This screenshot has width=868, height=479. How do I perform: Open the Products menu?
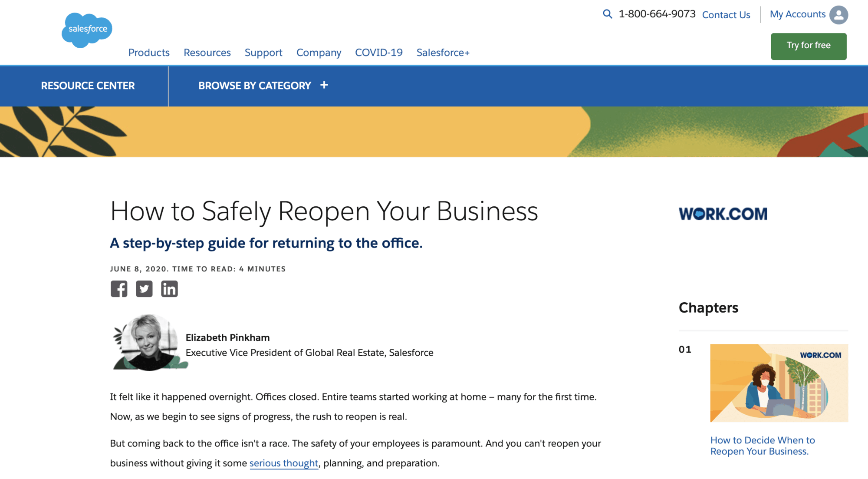click(x=149, y=53)
